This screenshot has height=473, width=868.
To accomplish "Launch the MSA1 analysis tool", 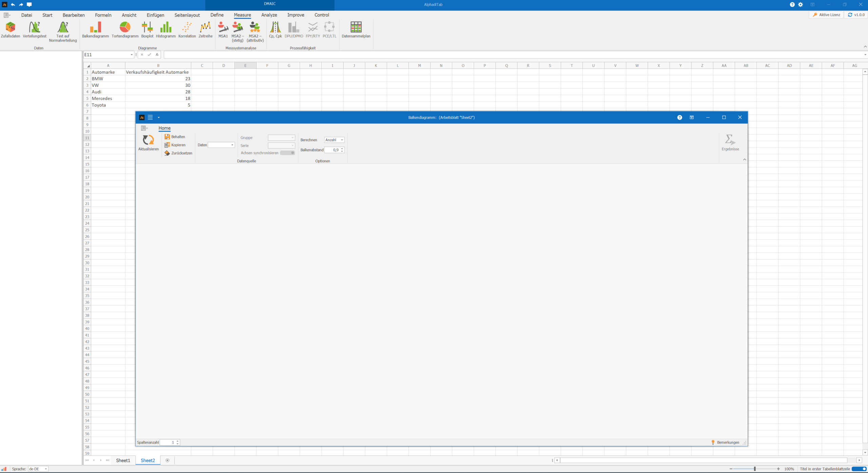I will 223,29.
